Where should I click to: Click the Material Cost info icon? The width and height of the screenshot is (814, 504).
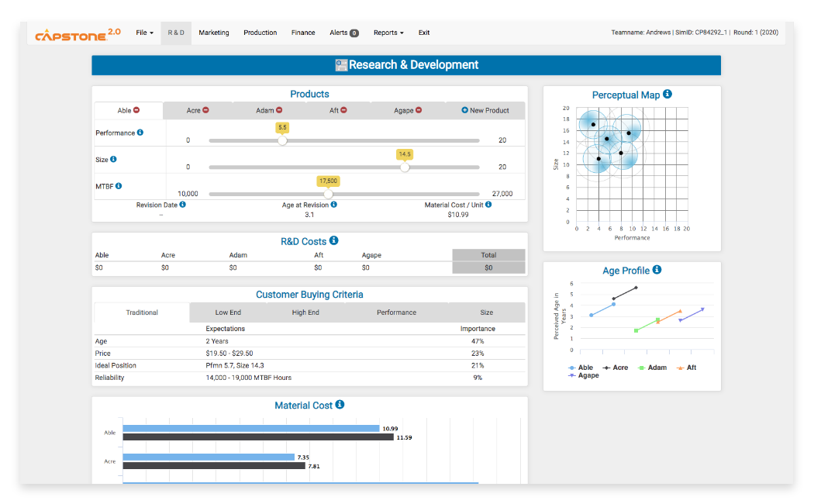pyautogui.click(x=339, y=405)
